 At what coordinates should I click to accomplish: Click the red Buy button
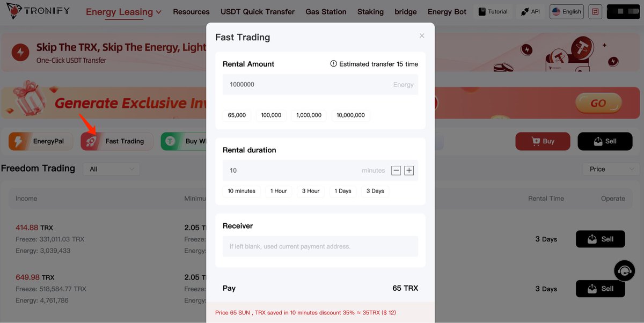543,141
